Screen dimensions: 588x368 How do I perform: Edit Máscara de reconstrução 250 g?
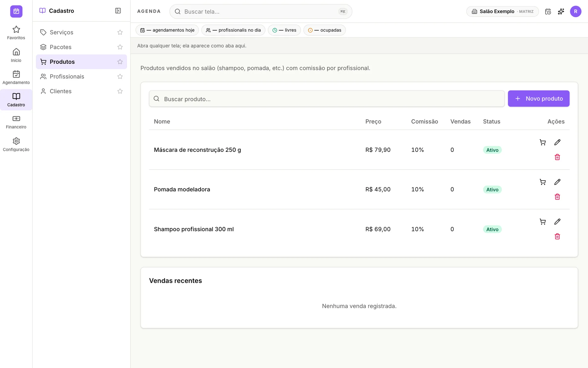pyautogui.click(x=557, y=142)
